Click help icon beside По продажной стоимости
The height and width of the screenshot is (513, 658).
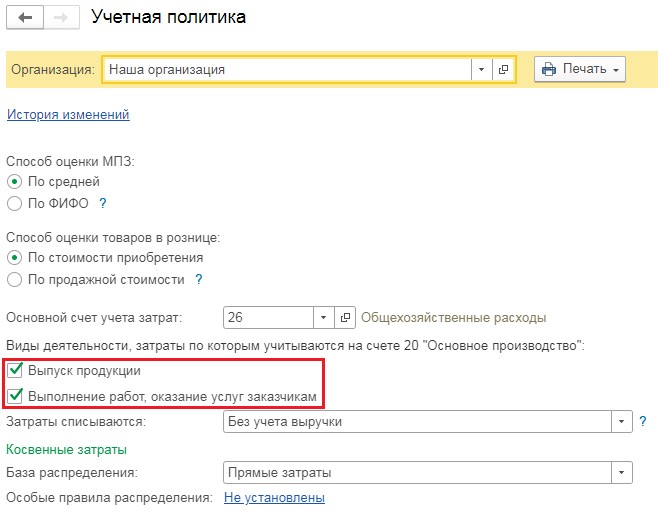coord(198,279)
